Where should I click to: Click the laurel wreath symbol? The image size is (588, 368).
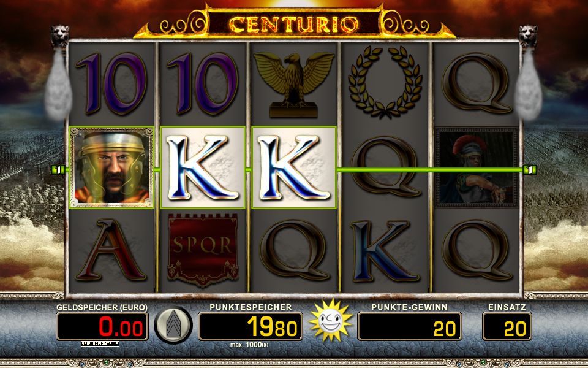click(385, 83)
